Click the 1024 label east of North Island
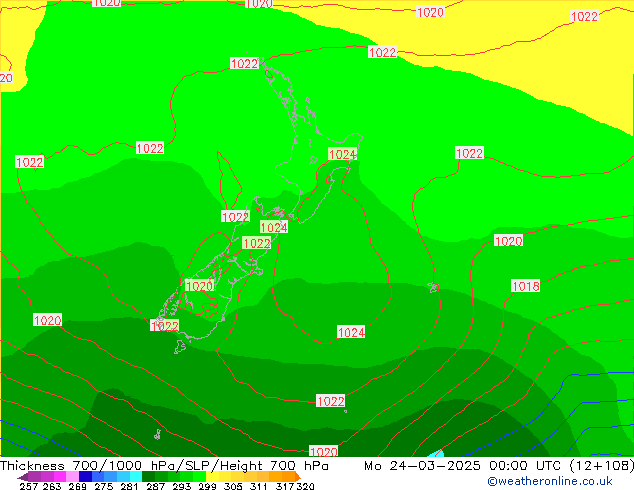The image size is (634, 490). click(x=342, y=154)
